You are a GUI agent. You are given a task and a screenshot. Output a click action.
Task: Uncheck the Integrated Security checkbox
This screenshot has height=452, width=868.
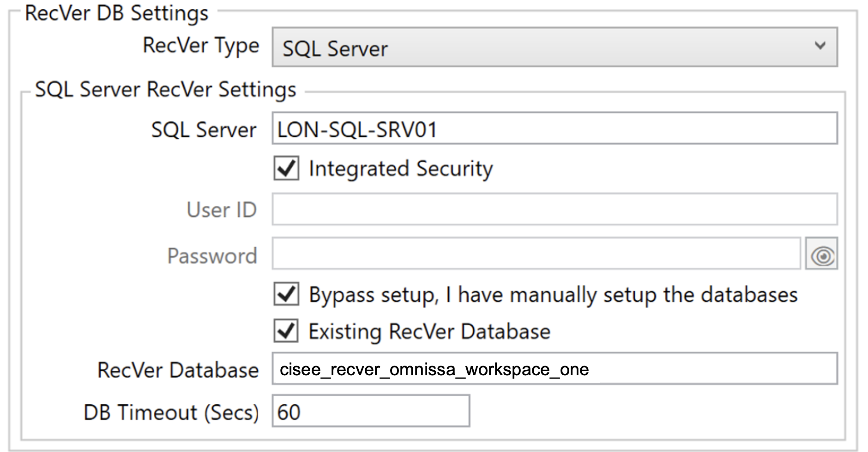(286, 168)
